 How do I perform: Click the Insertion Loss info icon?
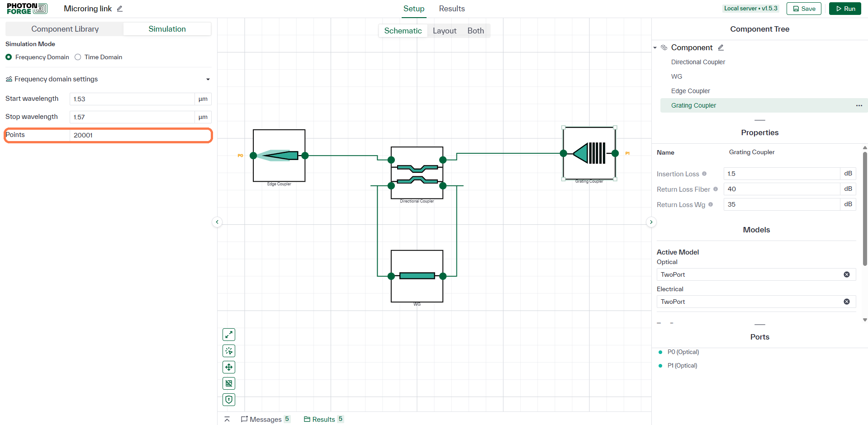pos(704,174)
